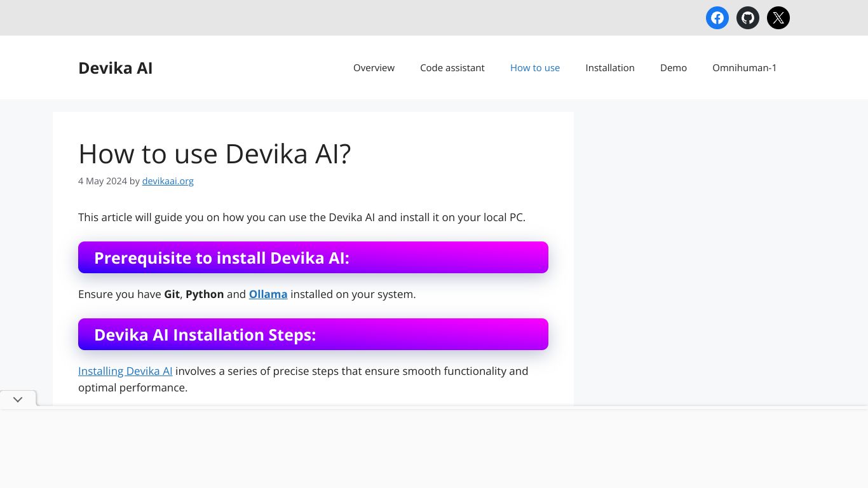The image size is (868, 488).
Task: Collapse the bottom ad panel chevron
Action: 18,399
